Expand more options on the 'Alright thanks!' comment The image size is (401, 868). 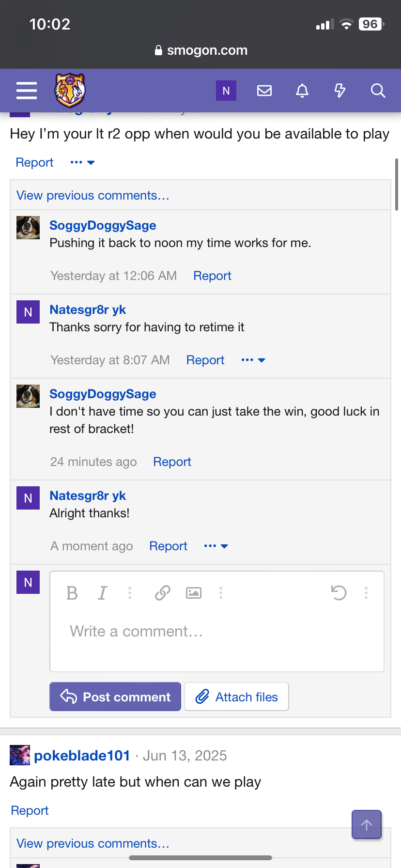pos(216,546)
